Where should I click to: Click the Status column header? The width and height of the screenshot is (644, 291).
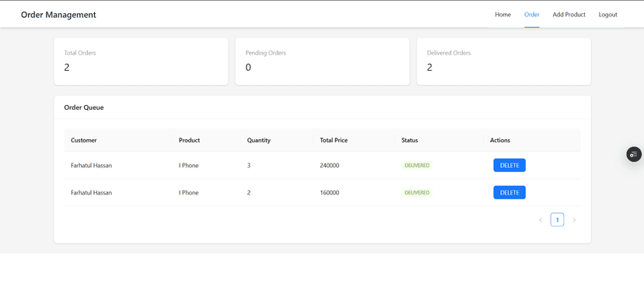click(439, 140)
